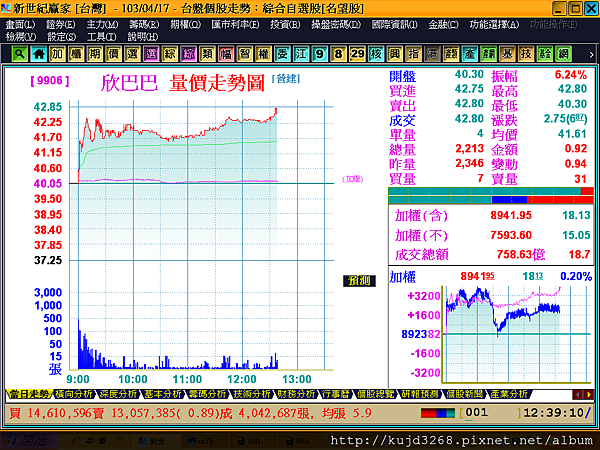The width and height of the screenshot is (600, 450).
Task: Open the 期 toolbar icon
Action: 95,54
